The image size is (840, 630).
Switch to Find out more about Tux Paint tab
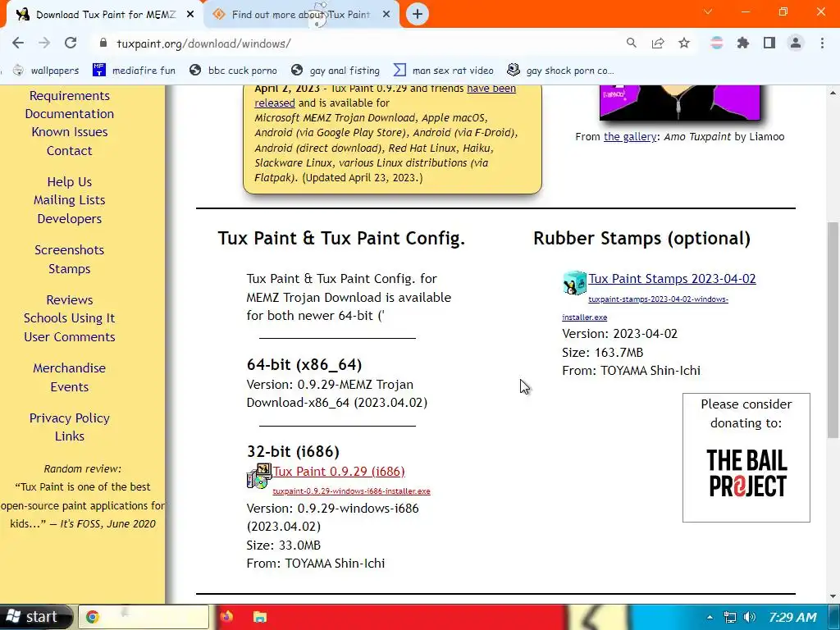(300, 15)
